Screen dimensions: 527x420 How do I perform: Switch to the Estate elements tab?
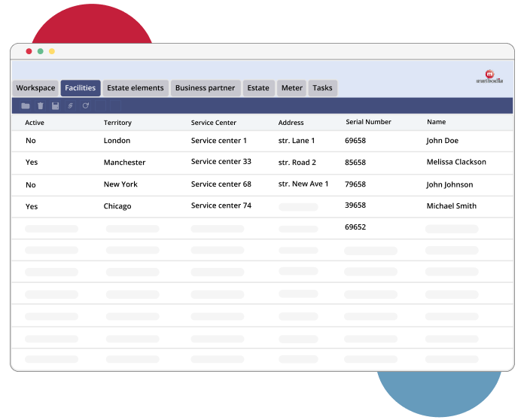[136, 88]
